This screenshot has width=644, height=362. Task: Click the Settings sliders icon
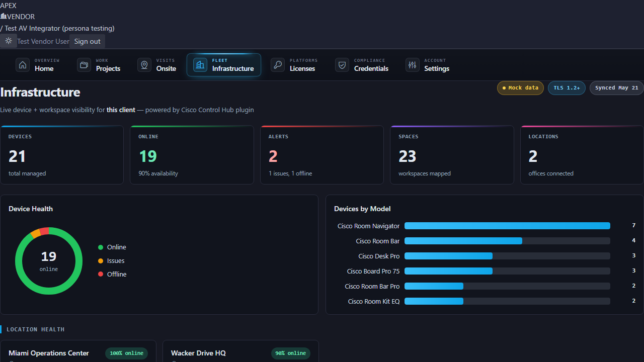pyautogui.click(x=413, y=65)
